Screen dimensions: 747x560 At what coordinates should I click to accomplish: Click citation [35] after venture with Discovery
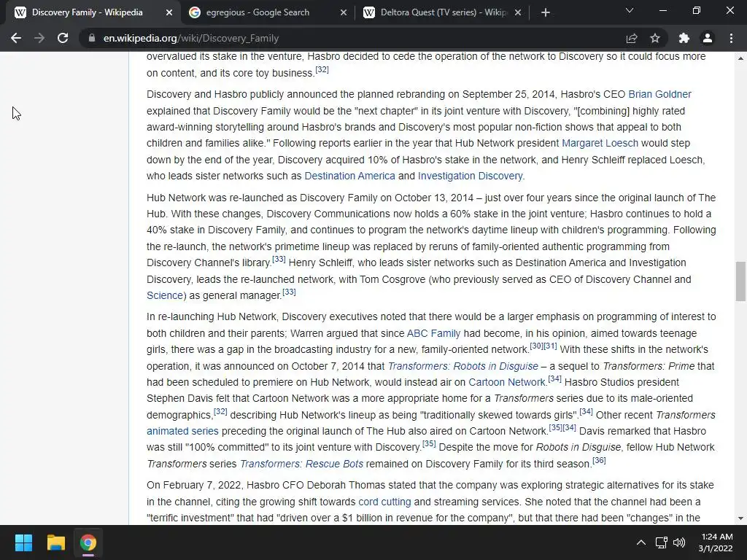(429, 443)
